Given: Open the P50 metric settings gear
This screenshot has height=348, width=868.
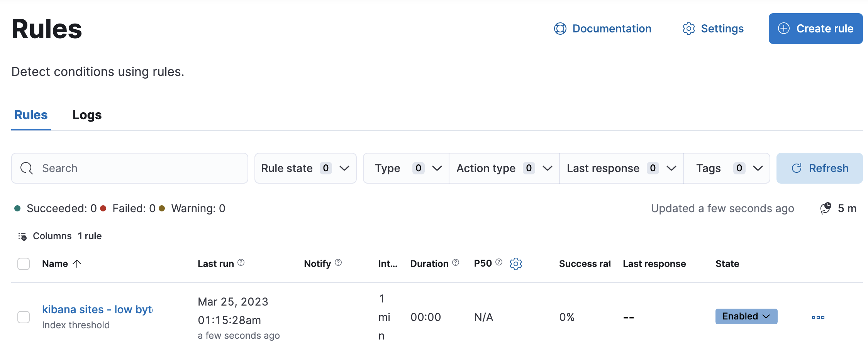Looking at the screenshot, I should pyautogui.click(x=516, y=264).
